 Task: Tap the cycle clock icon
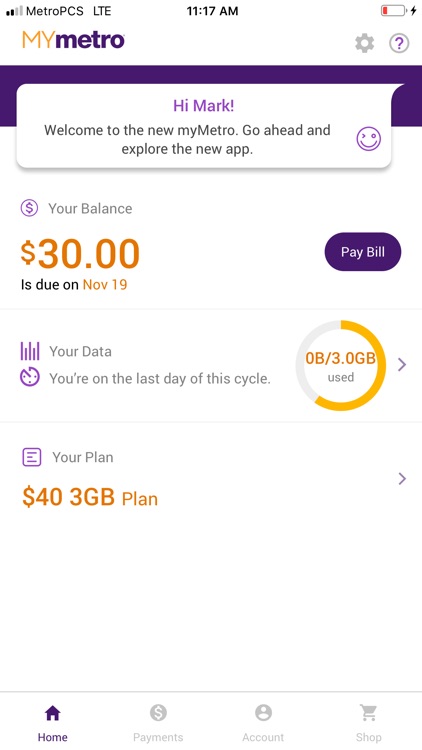tap(30, 378)
